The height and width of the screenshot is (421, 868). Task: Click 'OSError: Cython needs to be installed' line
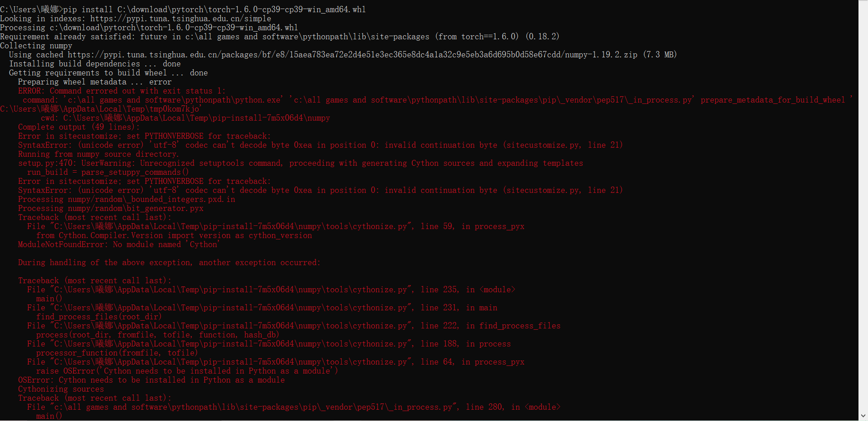[151, 380]
